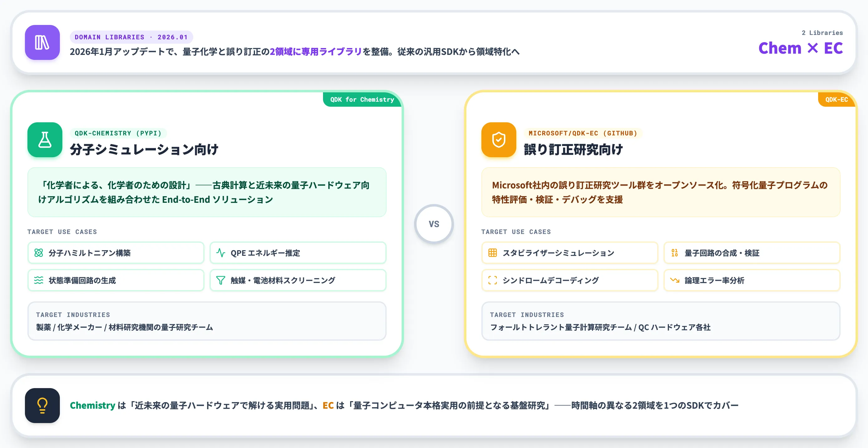Click the bracket scan icon beside シンドロームデコーディング
868x448 pixels.
[493, 280]
